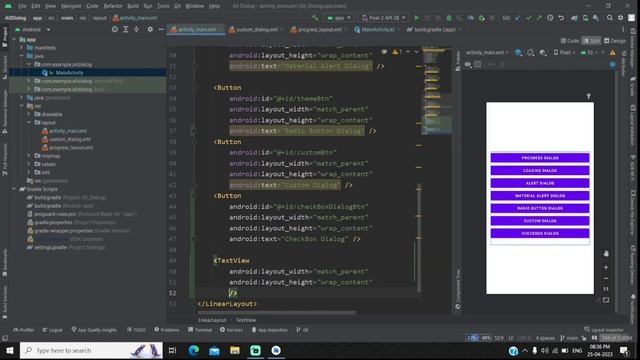Viewport: 640px width, 360px height.
Task: Click LinearLayout breadcrumb below editor
Action: point(212,320)
